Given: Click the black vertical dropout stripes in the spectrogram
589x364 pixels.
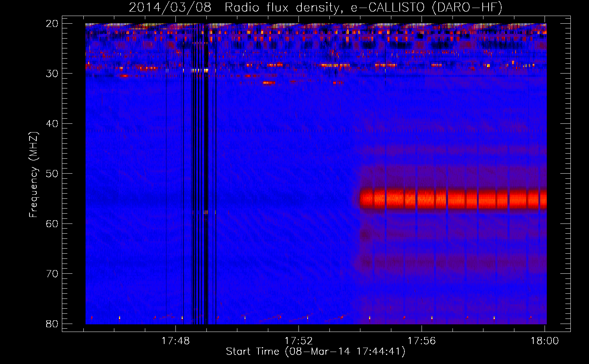Looking at the screenshot, I should pyautogui.click(x=200, y=174).
